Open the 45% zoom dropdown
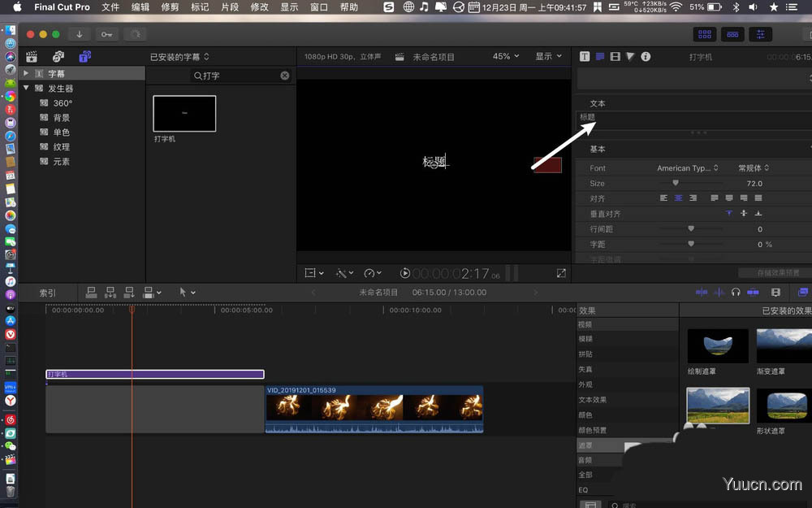812x508 pixels. coord(505,56)
